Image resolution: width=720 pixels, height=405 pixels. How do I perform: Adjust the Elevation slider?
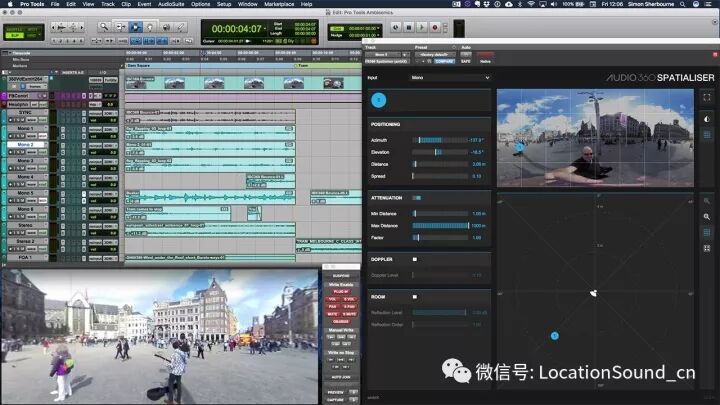(x=439, y=152)
